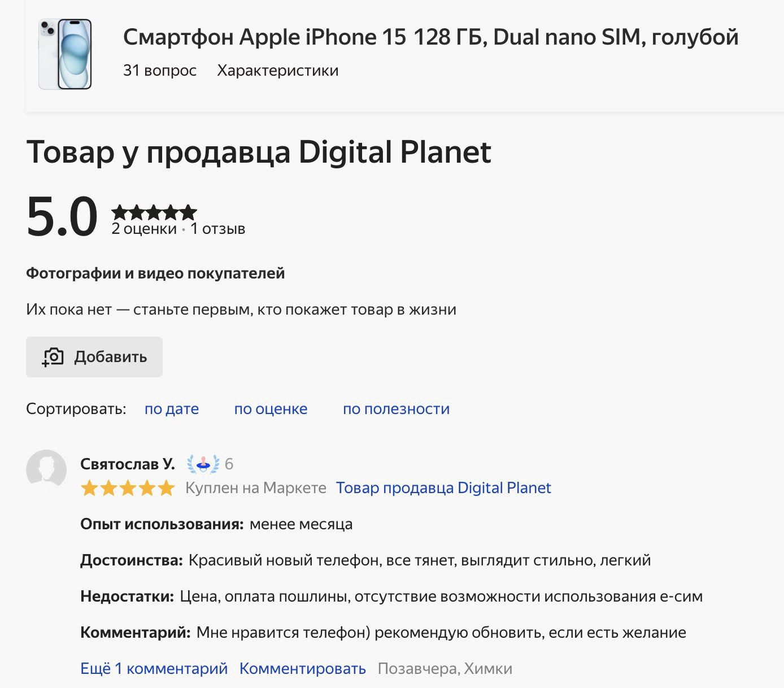The height and width of the screenshot is (688, 784).
Task: Sort reviews by date (по дате)
Action: pyautogui.click(x=172, y=409)
